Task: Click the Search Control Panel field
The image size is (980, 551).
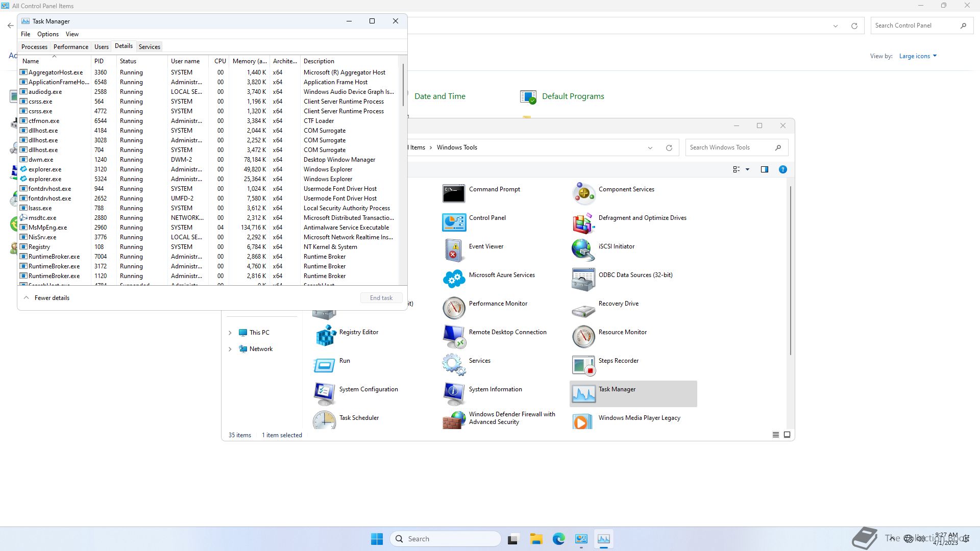Action: click(x=921, y=26)
